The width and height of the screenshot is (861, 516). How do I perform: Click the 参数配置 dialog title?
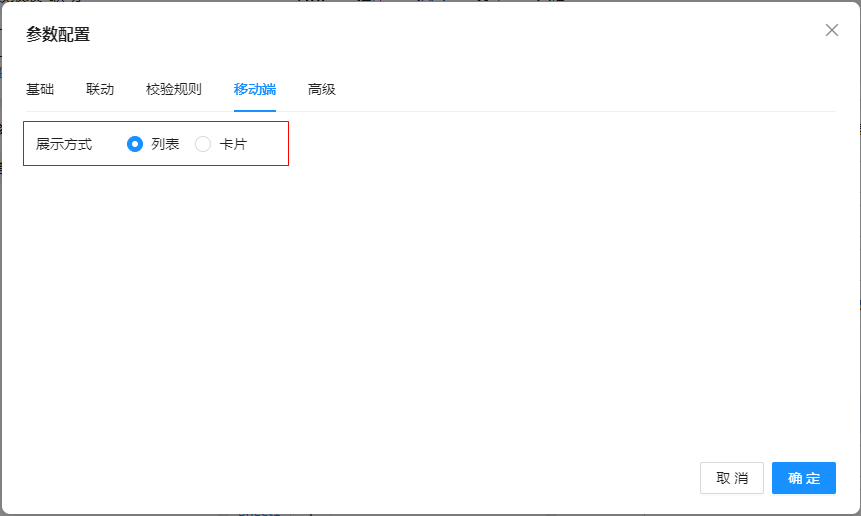tap(58, 35)
